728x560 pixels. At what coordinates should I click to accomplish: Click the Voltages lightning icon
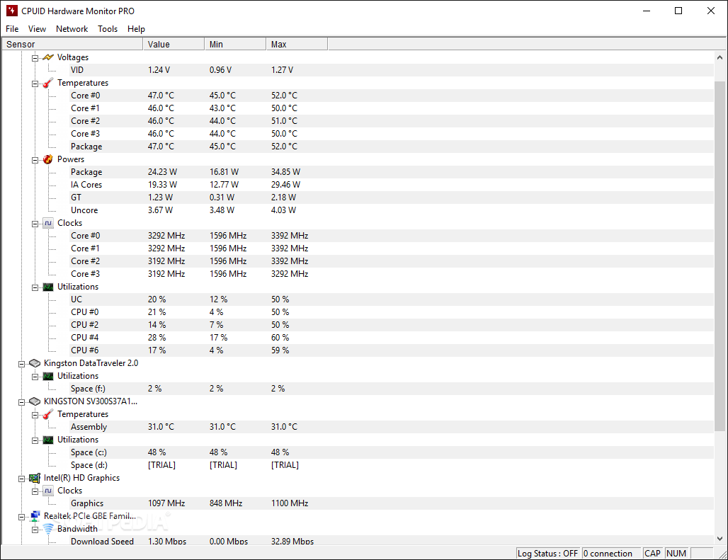[x=48, y=57]
